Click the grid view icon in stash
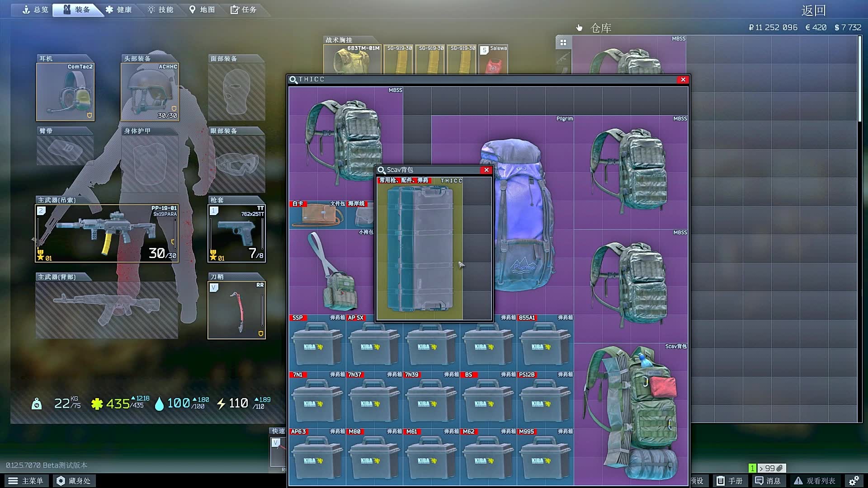Viewport: 868px width, 488px height. (x=563, y=42)
